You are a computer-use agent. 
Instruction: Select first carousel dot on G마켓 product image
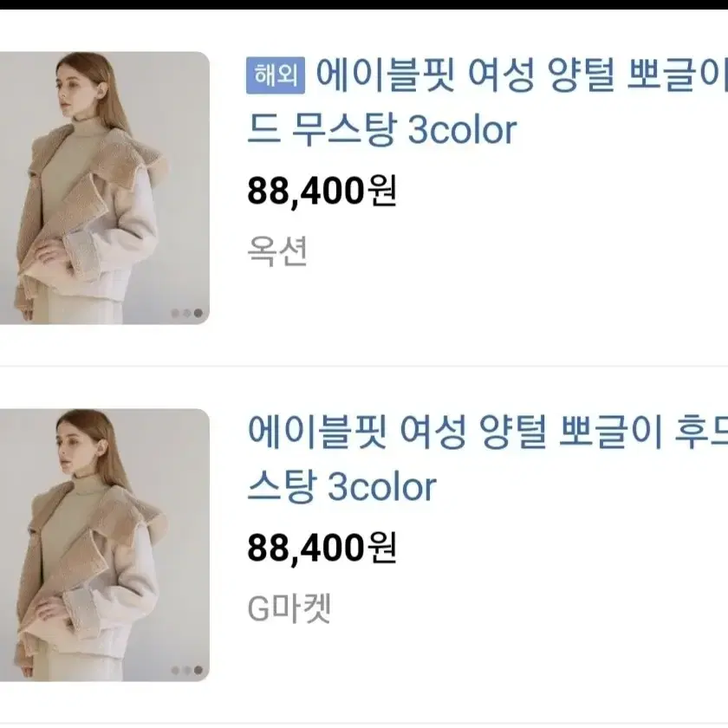click(x=175, y=671)
